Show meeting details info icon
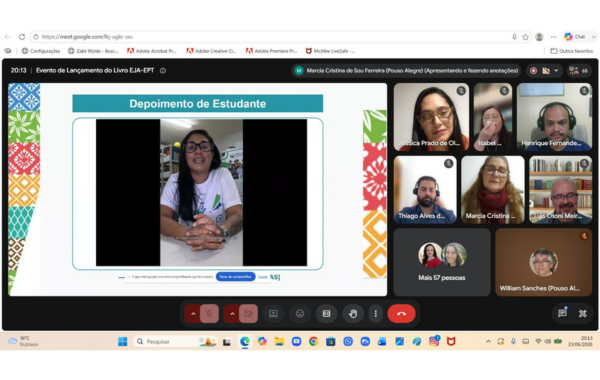 [x=163, y=70]
